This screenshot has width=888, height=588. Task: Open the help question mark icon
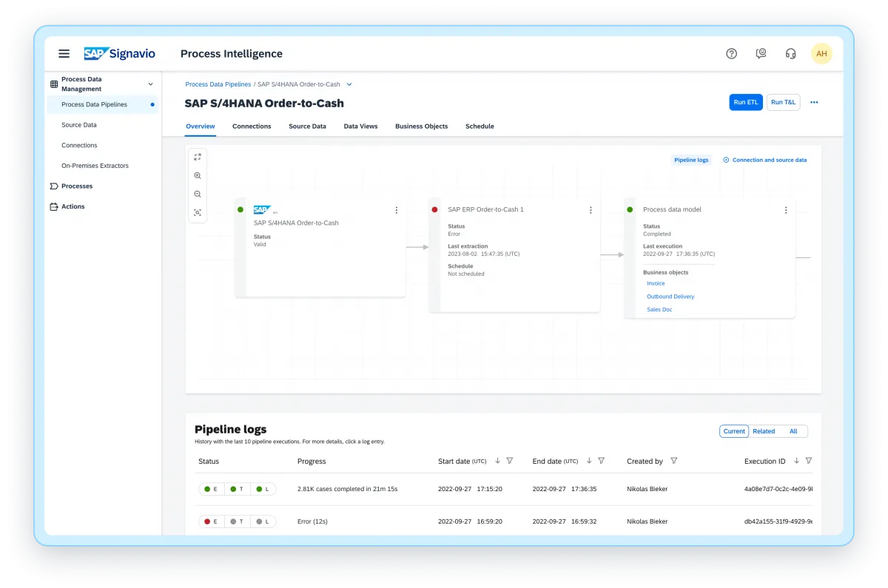click(732, 53)
